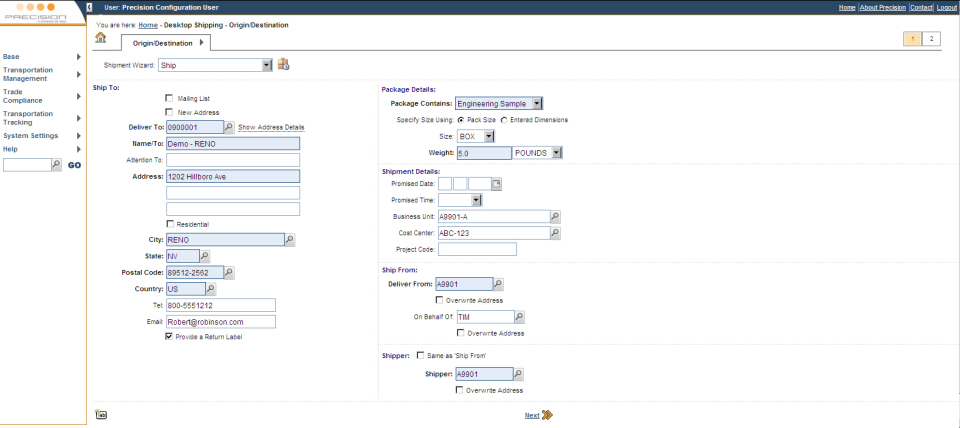Click the Tel input field
Screen dimensions: 960x428
220,305
